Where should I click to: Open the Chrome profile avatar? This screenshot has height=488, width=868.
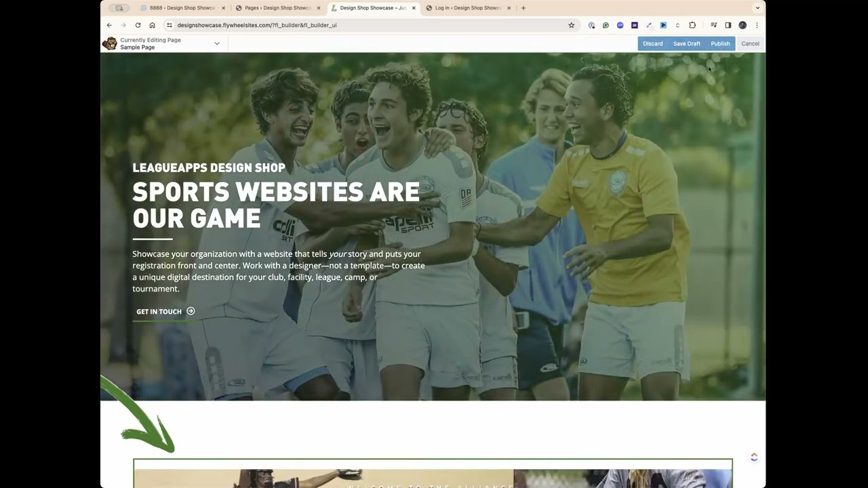click(x=743, y=25)
